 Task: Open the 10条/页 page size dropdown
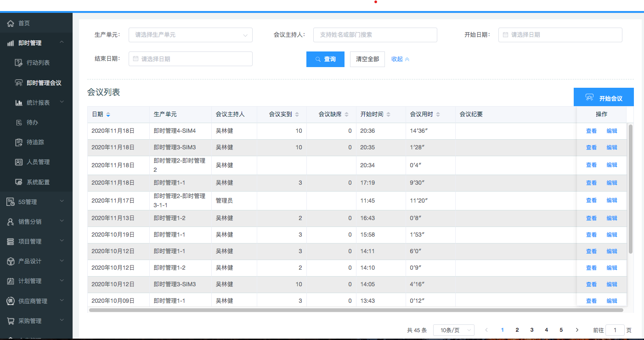point(453,330)
